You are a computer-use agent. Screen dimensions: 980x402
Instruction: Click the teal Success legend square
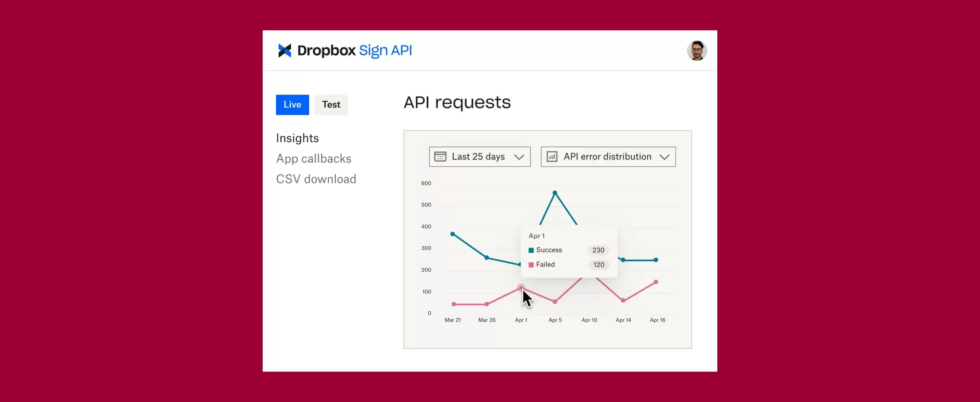531,250
